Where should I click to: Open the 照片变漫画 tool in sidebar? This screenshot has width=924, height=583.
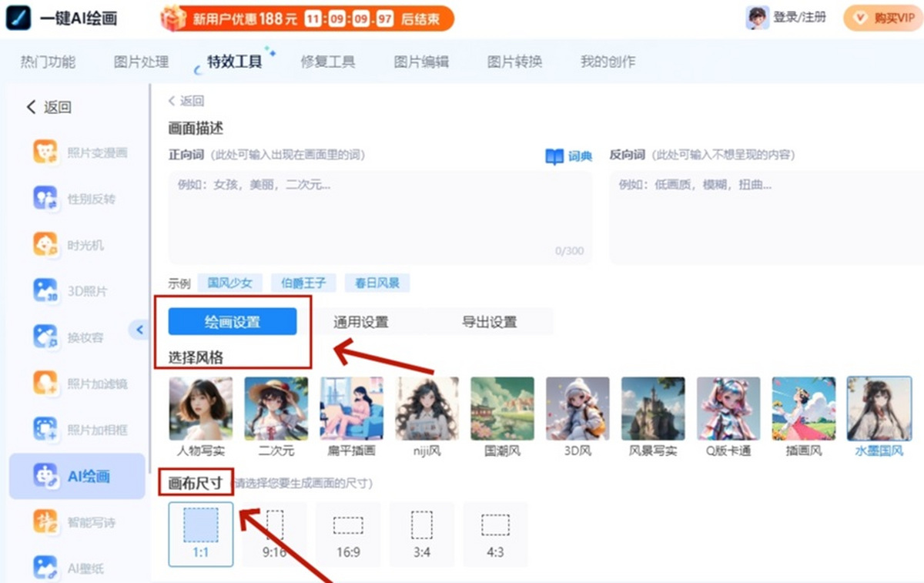pyautogui.click(x=77, y=152)
